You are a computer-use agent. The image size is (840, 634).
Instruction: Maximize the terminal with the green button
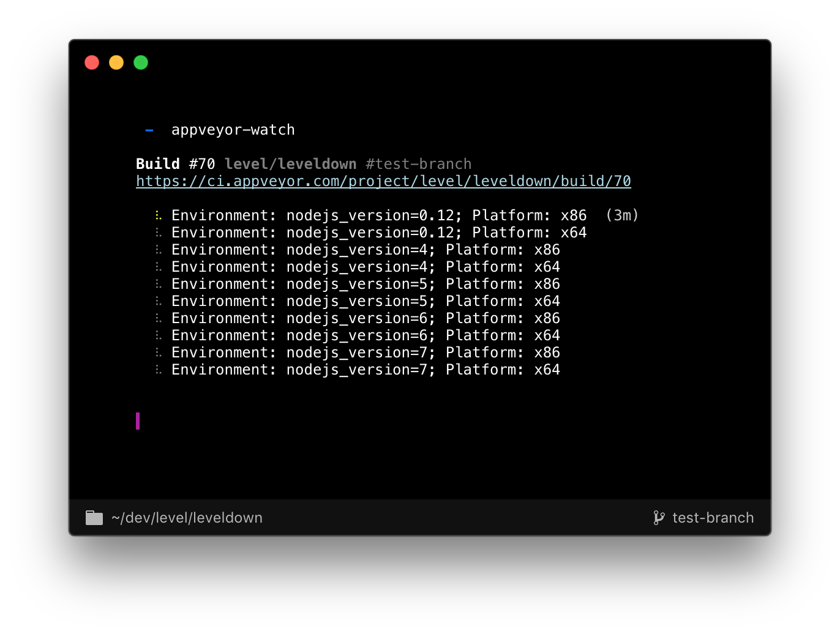(x=141, y=62)
